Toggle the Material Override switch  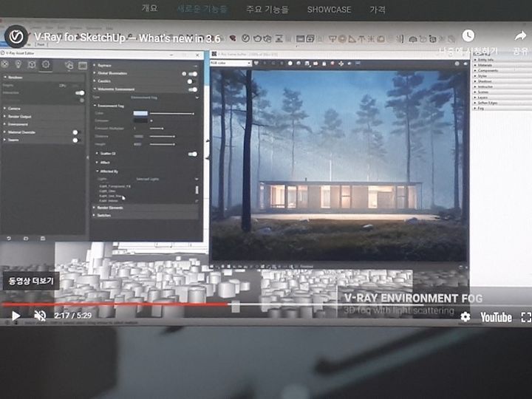76,132
